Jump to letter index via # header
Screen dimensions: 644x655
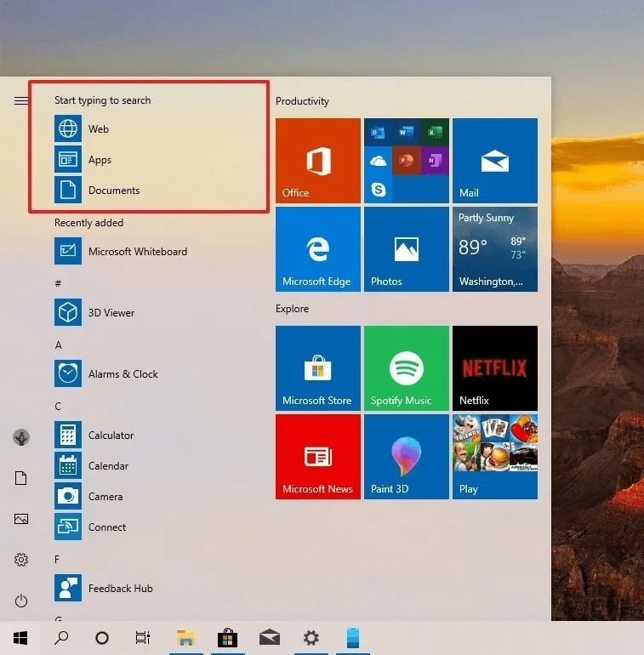pyautogui.click(x=58, y=283)
